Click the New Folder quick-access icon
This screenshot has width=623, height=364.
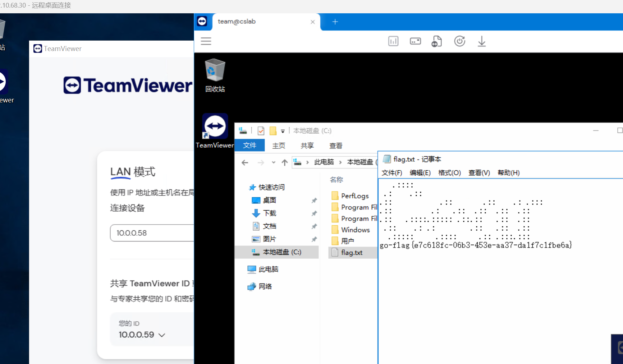click(x=273, y=131)
